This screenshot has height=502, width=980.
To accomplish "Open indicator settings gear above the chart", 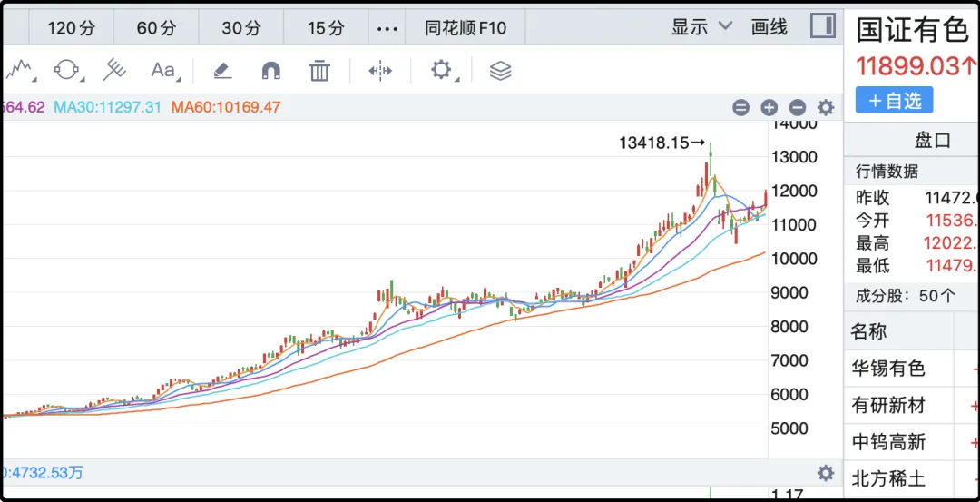I will click(x=825, y=107).
